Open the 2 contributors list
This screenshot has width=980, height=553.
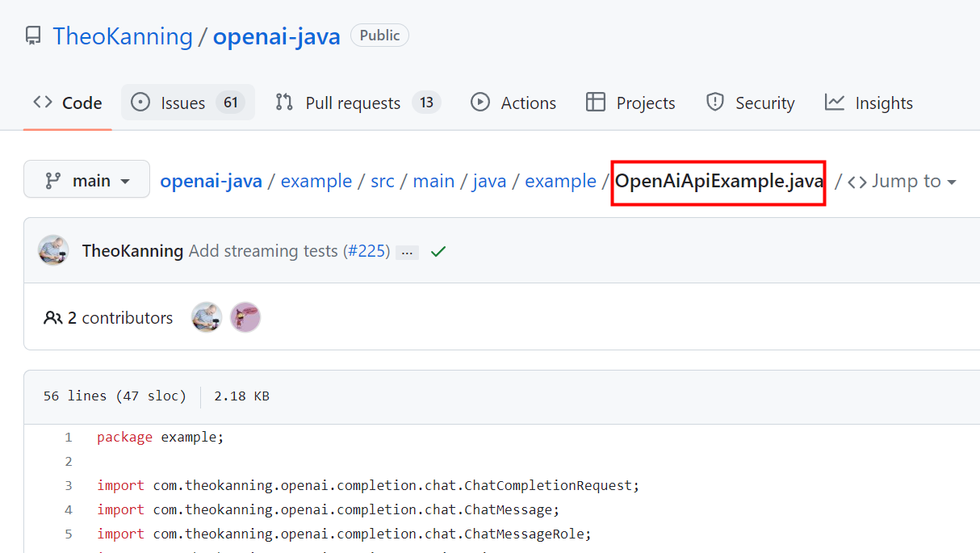[x=108, y=318]
